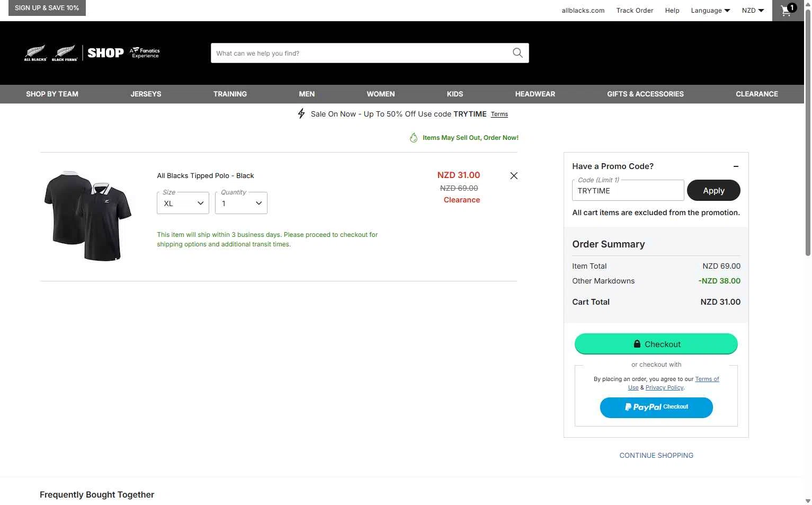
Task: Click the 'Cart Total' label
Action: (x=591, y=302)
